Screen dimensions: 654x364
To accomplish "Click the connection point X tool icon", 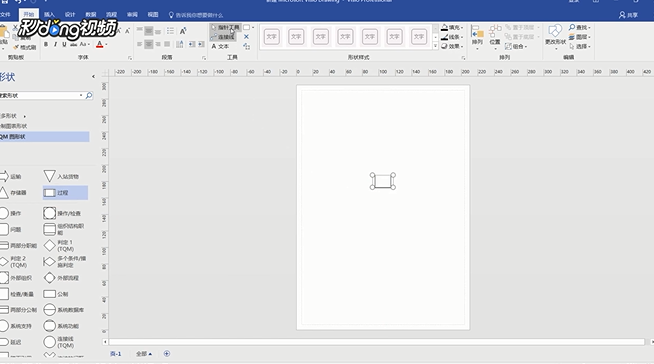I will pos(247,37).
